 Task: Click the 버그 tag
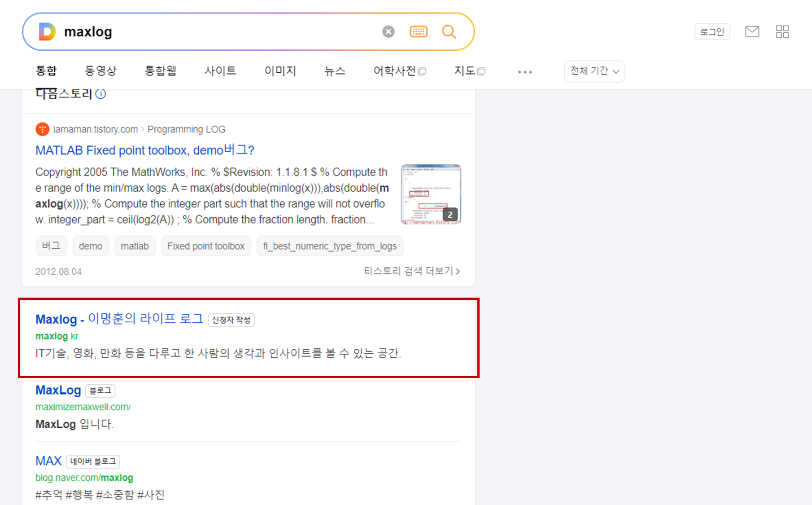click(51, 246)
